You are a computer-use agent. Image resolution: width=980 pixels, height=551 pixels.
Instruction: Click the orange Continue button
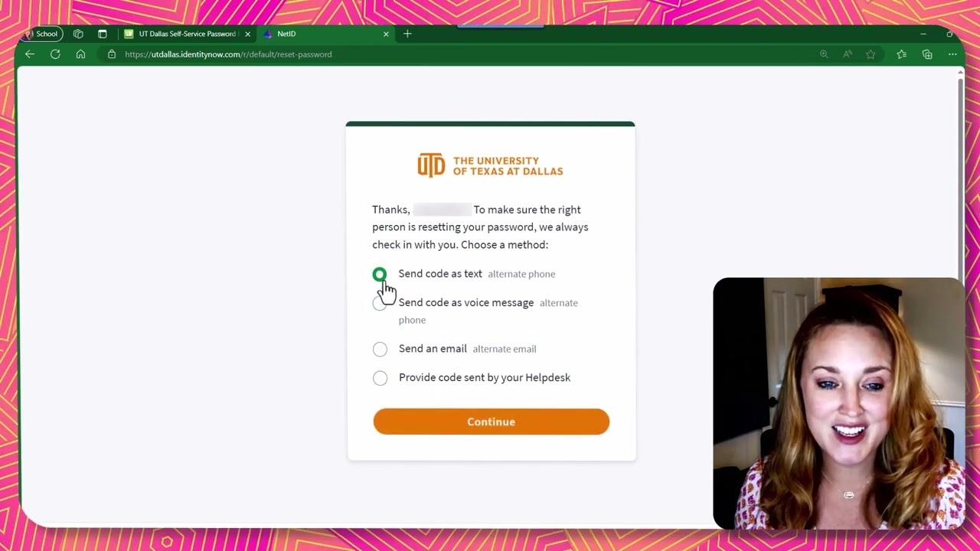[492, 422]
